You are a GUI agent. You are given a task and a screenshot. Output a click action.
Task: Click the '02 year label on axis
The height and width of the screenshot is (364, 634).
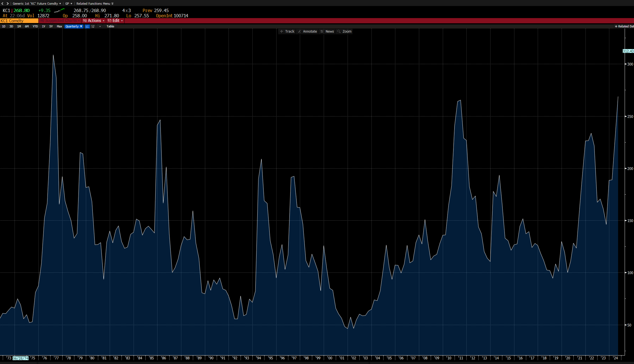coord(353,358)
